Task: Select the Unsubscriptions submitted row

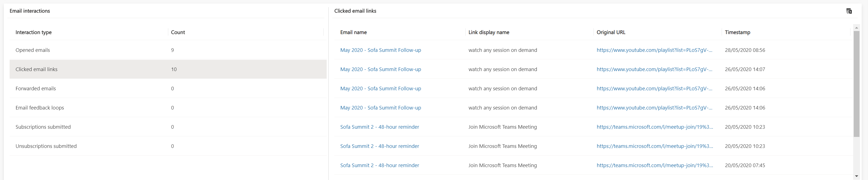Action: [168, 146]
